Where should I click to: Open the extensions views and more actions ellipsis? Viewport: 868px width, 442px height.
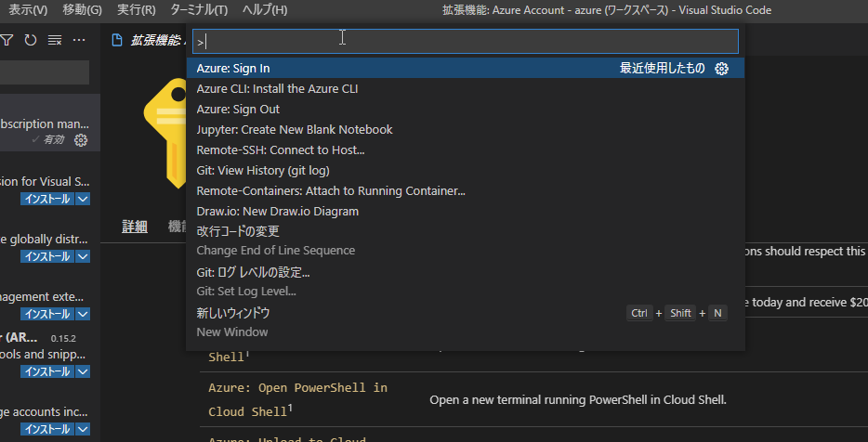pyautogui.click(x=79, y=40)
